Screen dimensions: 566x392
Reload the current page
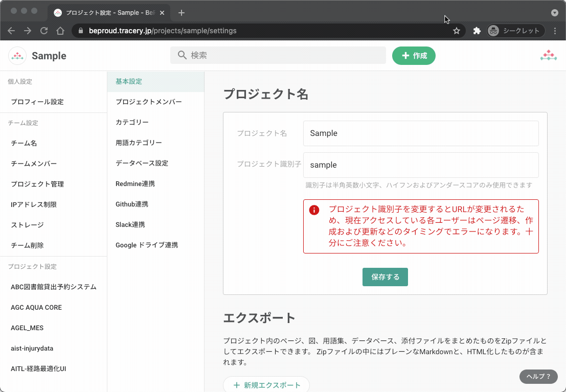pyautogui.click(x=43, y=31)
